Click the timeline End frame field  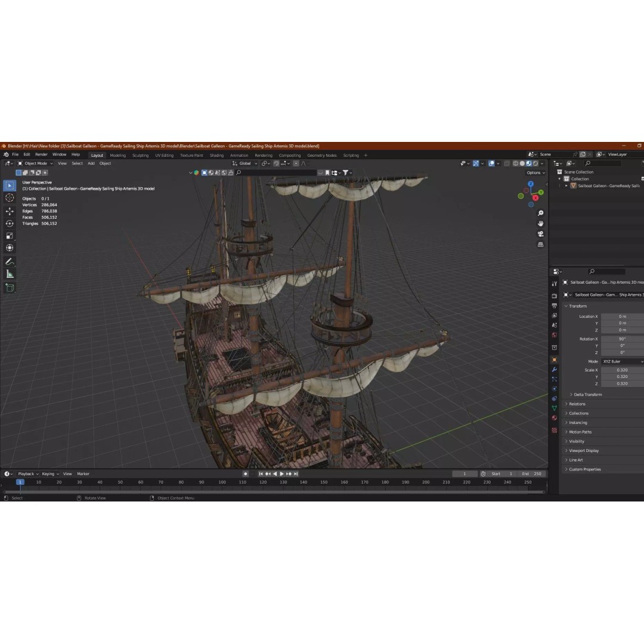click(531, 474)
